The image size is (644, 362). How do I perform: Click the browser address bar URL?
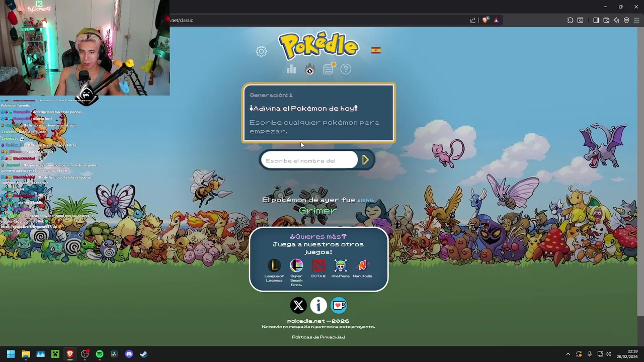(182, 20)
